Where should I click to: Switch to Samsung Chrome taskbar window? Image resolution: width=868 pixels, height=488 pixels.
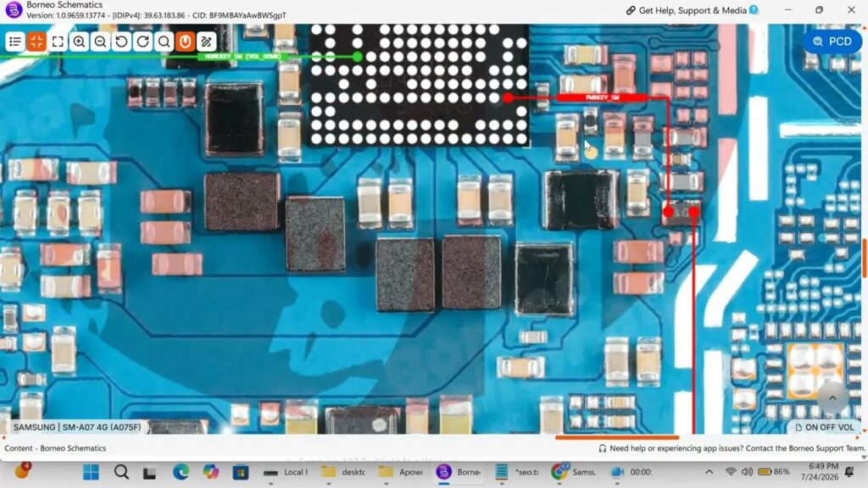(x=574, y=472)
